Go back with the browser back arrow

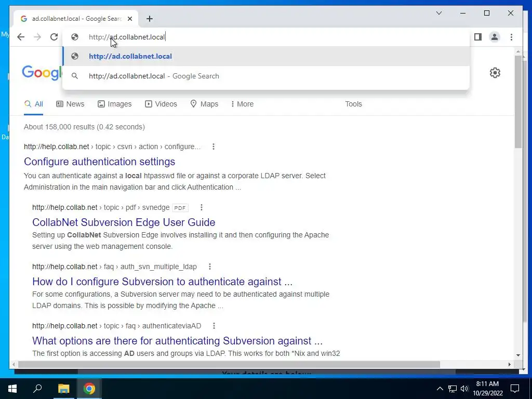[21, 37]
